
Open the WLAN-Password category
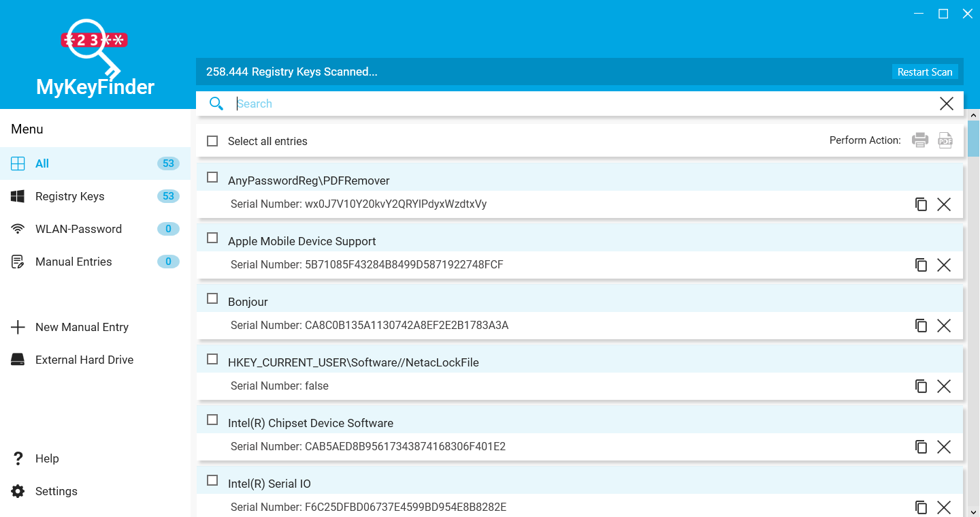(x=95, y=229)
